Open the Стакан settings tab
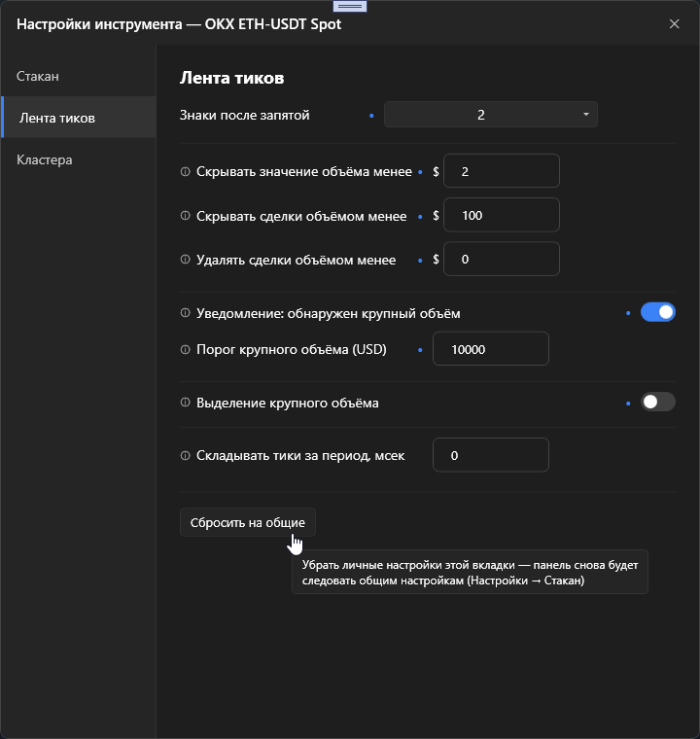 click(78, 76)
